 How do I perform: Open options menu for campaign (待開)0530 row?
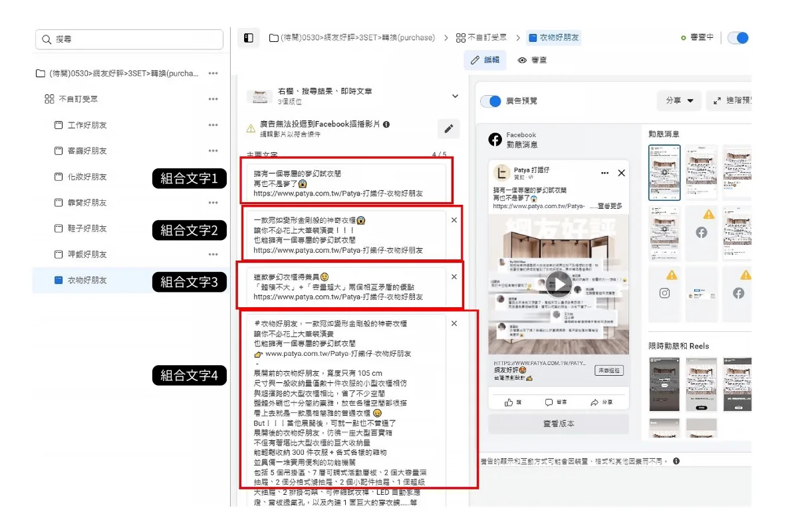(x=213, y=73)
